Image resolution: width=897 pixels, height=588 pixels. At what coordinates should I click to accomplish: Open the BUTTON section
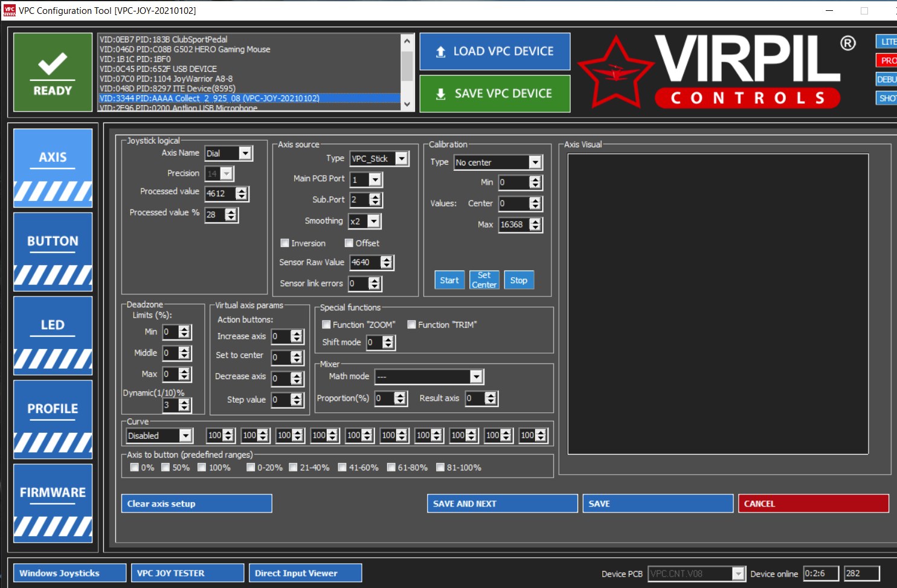pyautogui.click(x=53, y=252)
